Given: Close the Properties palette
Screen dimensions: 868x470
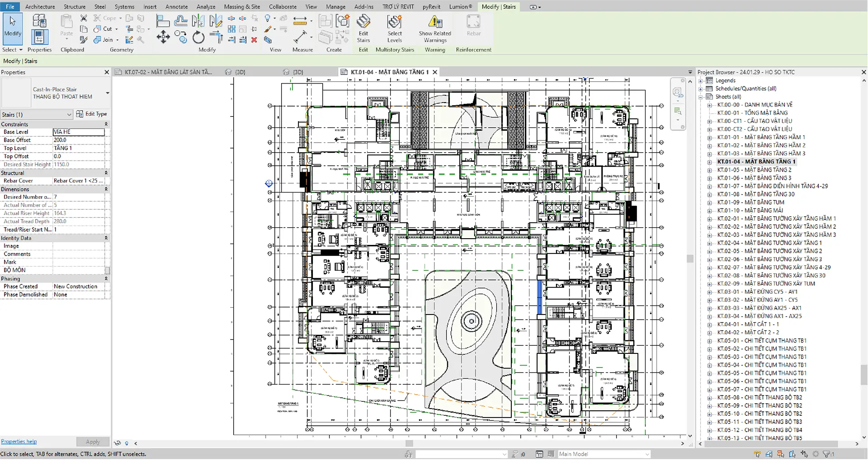Looking at the screenshot, I should tap(107, 72).
